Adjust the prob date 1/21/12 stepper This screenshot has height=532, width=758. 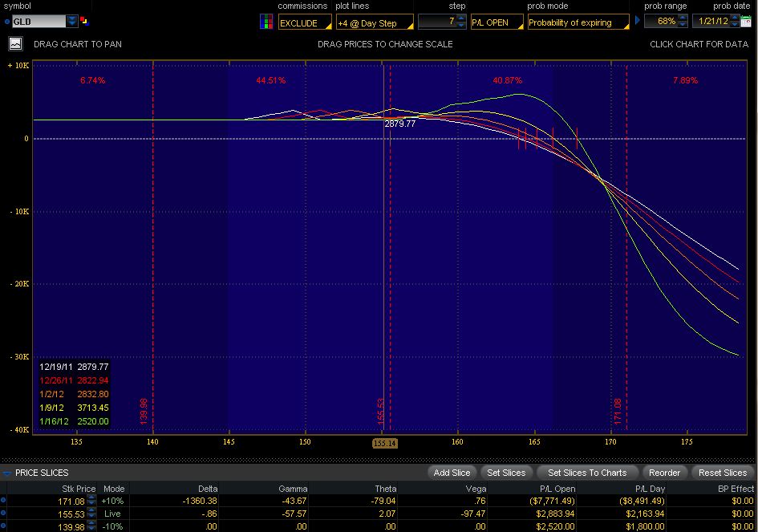click(735, 22)
